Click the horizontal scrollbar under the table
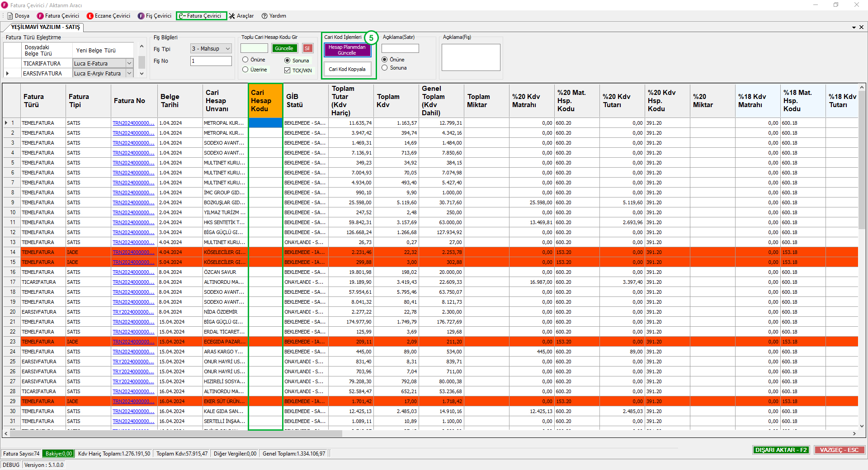This screenshot has width=868, height=470. pos(176,433)
